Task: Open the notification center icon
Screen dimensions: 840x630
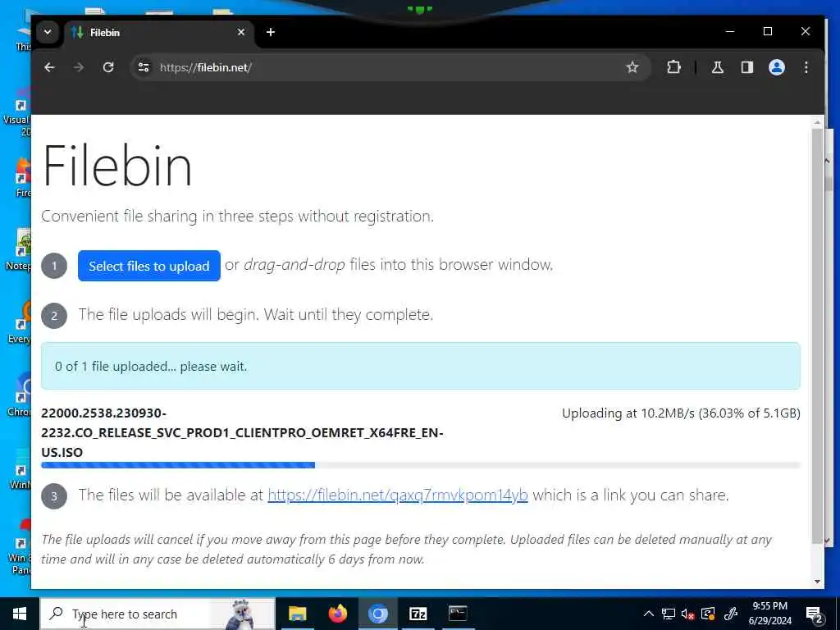Action: pyautogui.click(x=815, y=614)
